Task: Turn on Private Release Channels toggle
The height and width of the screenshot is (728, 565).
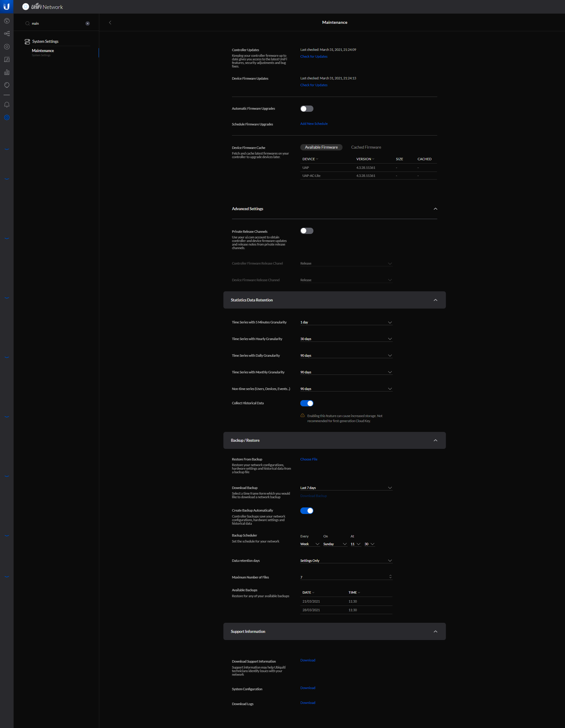Action: [x=307, y=231]
